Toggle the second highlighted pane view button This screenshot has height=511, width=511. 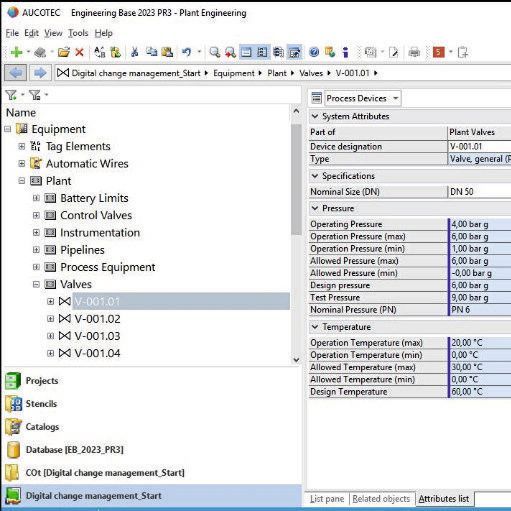click(262, 52)
